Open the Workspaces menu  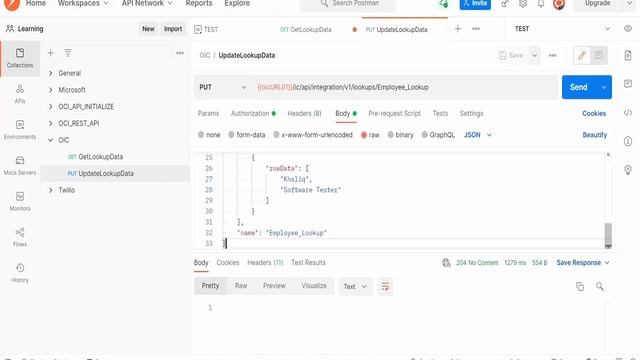tap(83, 4)
